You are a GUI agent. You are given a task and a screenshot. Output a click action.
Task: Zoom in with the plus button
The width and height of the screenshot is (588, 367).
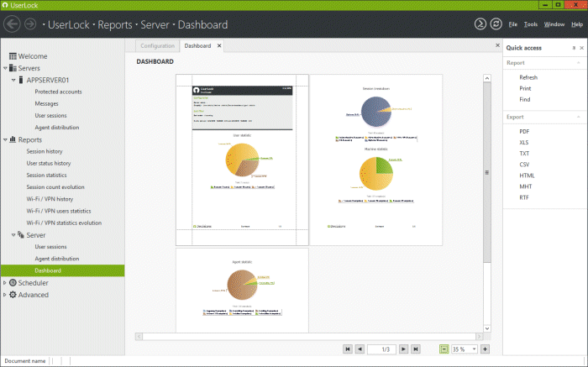[x=485, y=349]
